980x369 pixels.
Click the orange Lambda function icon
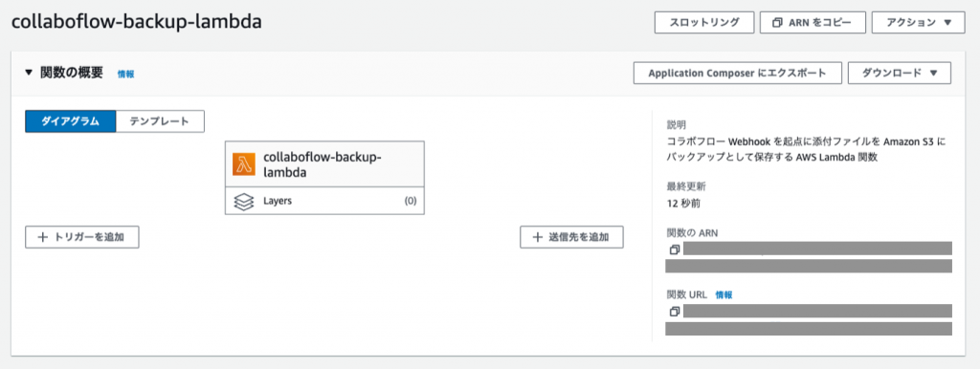click(244, 164)
